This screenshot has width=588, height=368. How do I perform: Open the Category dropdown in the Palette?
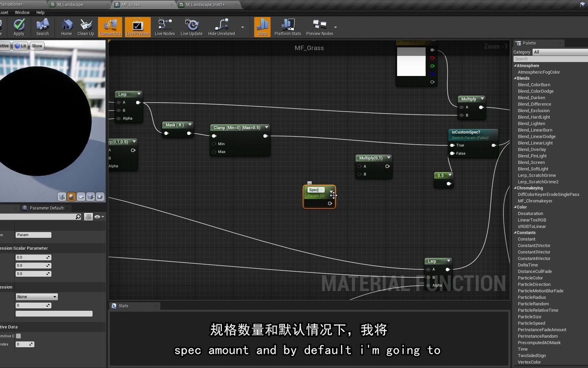[x=560, y=52]
